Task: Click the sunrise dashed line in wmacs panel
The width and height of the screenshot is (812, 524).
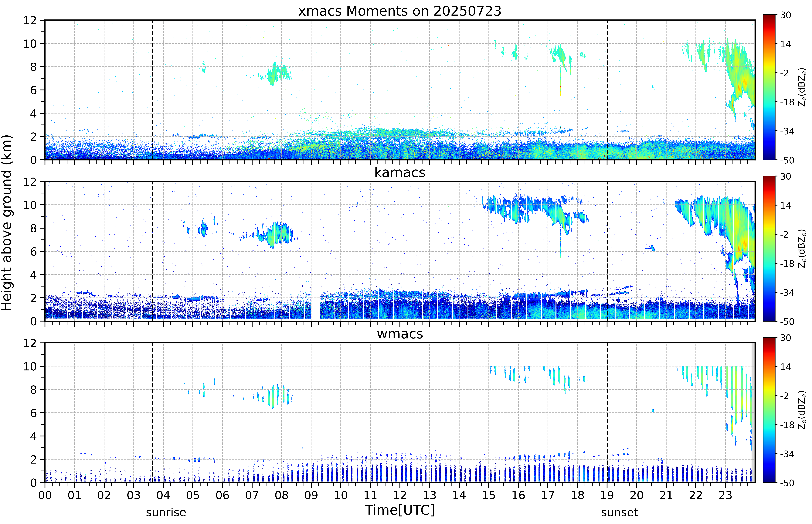Action: coord(152,413)
